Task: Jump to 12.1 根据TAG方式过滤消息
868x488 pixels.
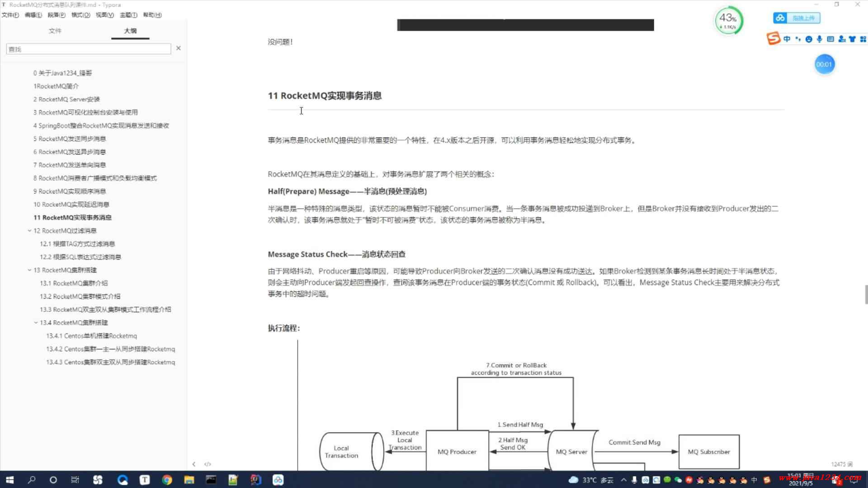Action: [77, 244]
